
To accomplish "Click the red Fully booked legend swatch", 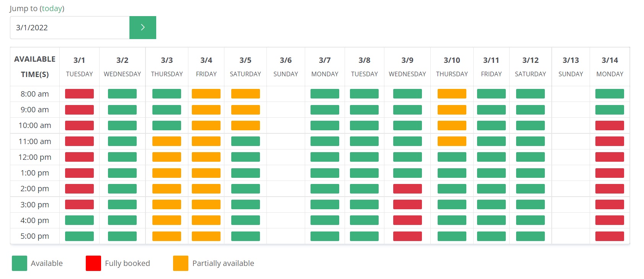I will [93, 263].
